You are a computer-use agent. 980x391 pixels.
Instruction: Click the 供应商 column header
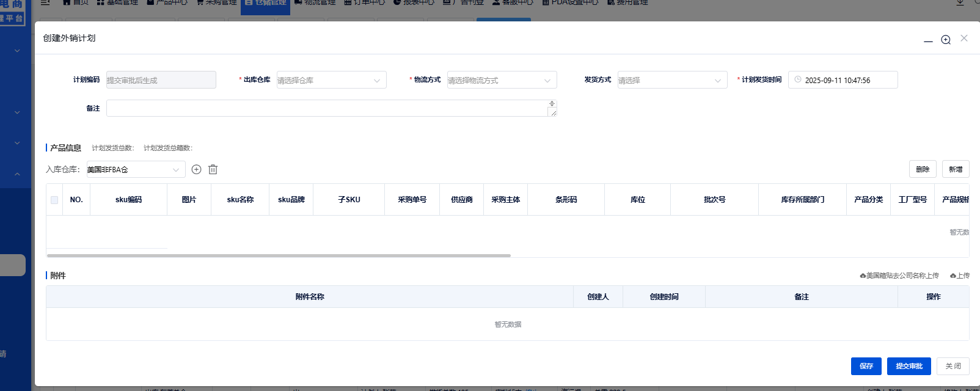462,200
